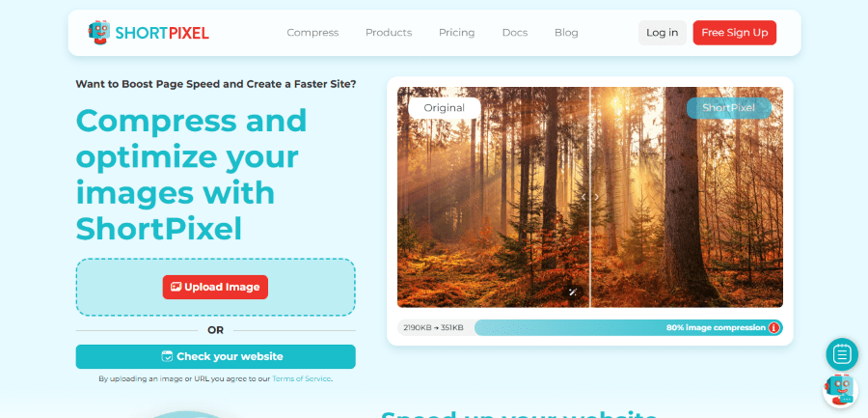Click the image icon in Upload Image button

(x=176, y=287)
